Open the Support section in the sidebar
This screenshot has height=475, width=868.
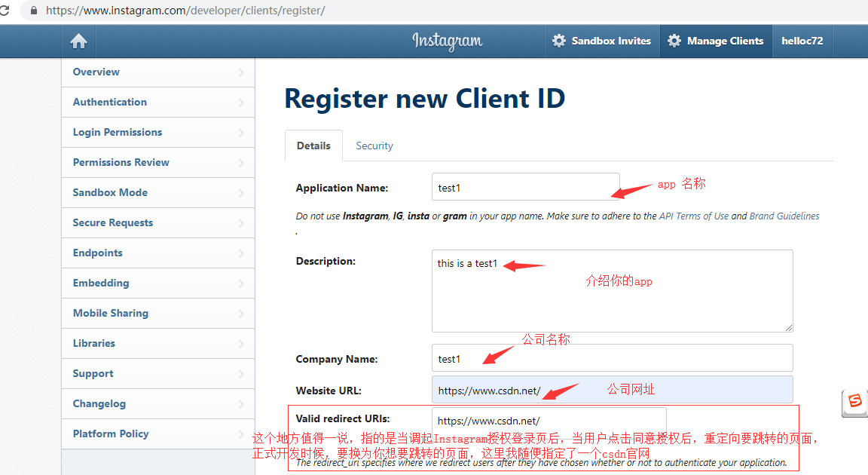pyautogui.click(x=93, y=373)
